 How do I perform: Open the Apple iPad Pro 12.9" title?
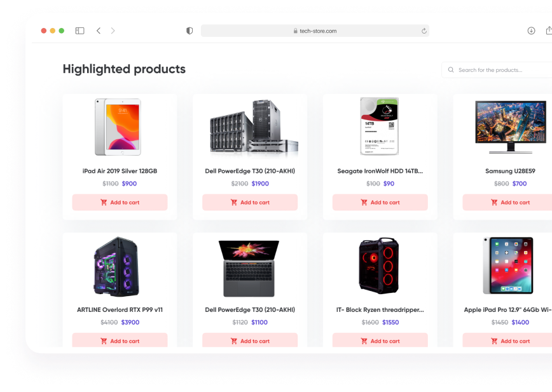(507, 310)
